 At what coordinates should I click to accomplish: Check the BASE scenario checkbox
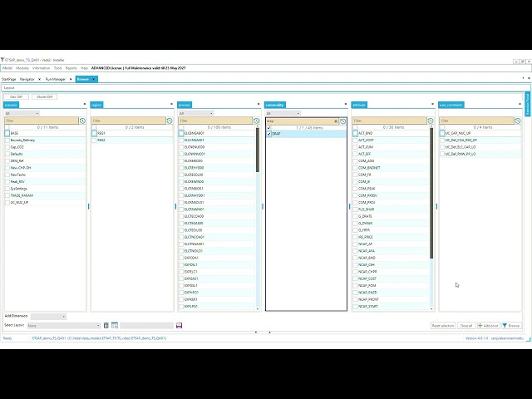(x=7, y=133)
